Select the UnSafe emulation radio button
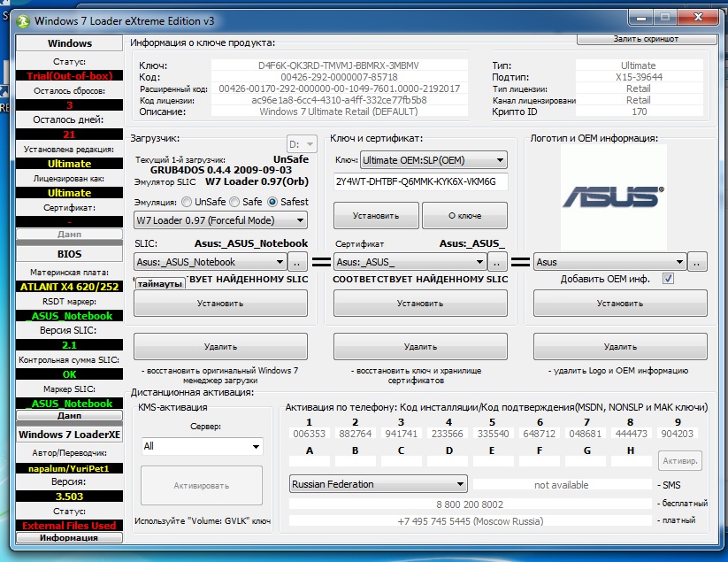 tap(187, 202)
